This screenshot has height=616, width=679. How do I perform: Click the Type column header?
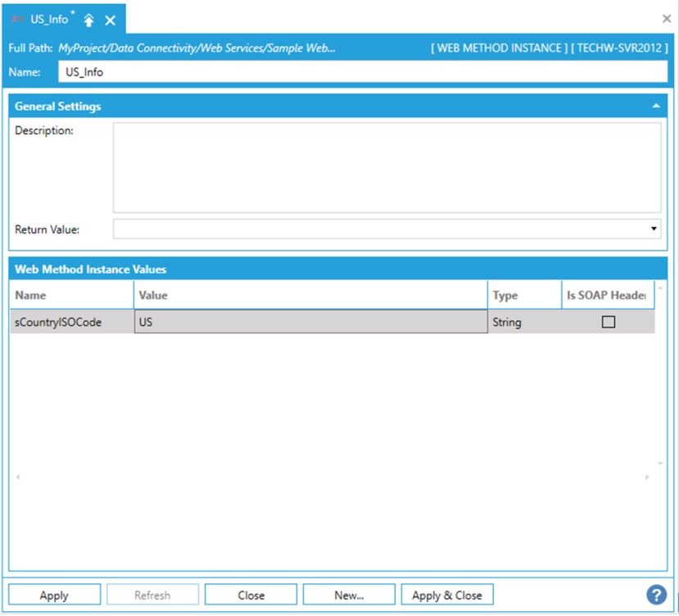point(524,295)
